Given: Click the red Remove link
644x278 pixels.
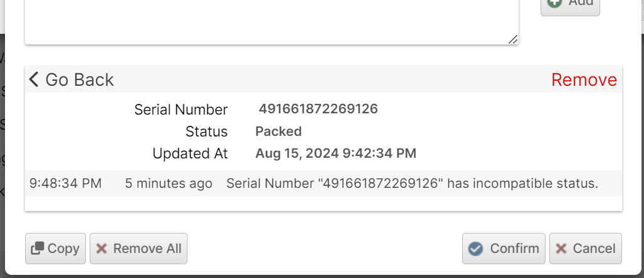Looking at the screenshot, I should [584, 80].
